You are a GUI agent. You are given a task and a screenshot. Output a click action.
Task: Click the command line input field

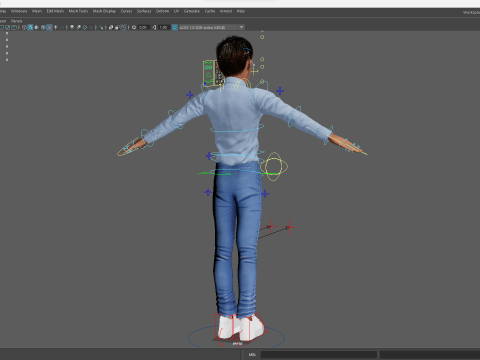[x=319, y=354]
